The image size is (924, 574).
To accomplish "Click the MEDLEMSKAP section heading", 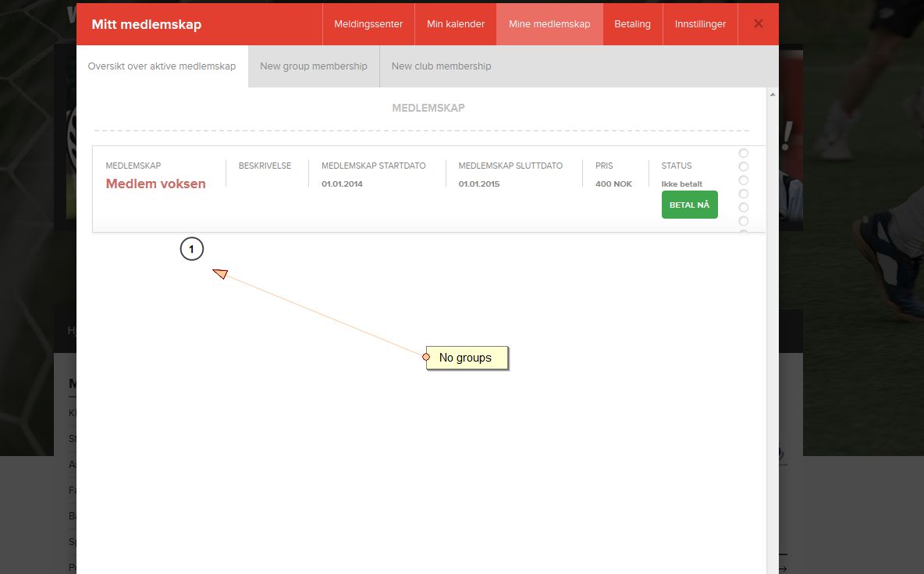I will tap(428, 108).
